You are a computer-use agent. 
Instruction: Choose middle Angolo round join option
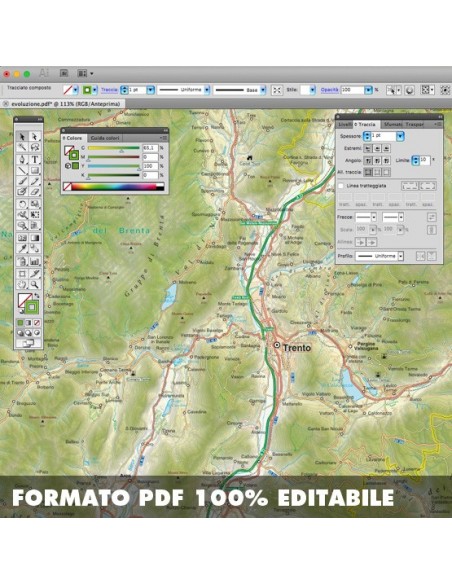[x=377, y=161]
